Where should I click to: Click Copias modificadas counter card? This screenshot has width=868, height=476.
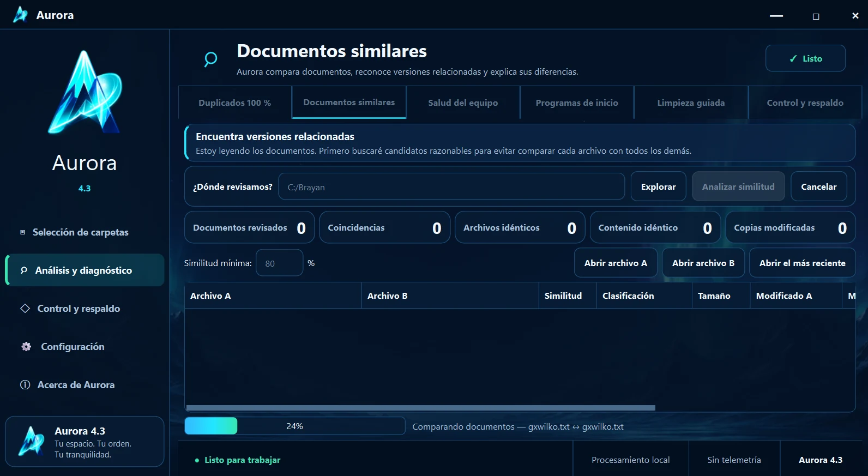click(x=791, y=227)
